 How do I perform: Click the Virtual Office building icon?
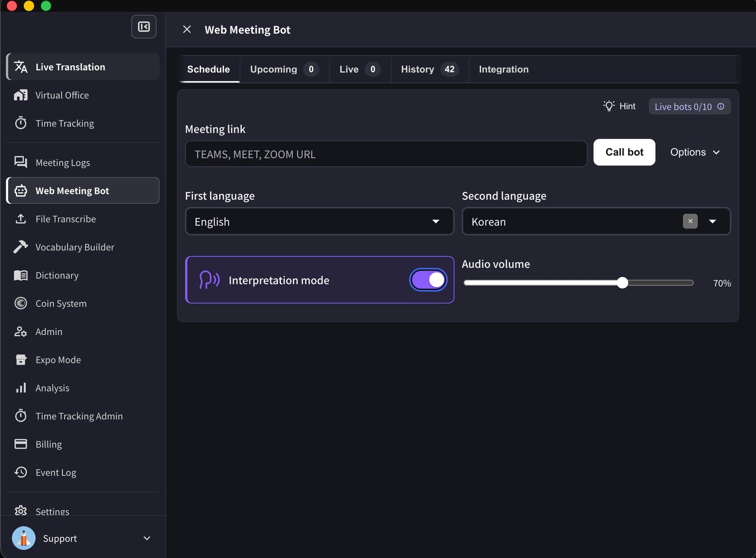point(21,95)
